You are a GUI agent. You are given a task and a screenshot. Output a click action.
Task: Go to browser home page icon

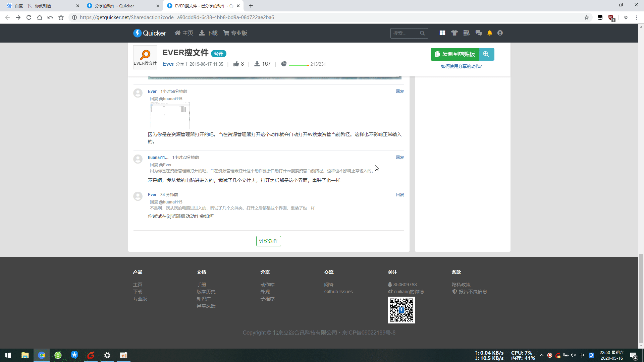point(40,17)
